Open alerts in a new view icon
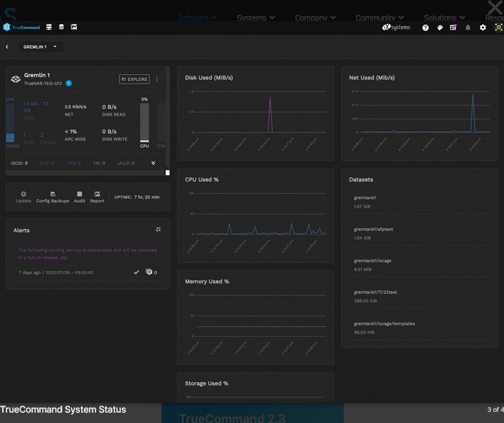The height and width of the screenshot is (423, 504). 158,229
